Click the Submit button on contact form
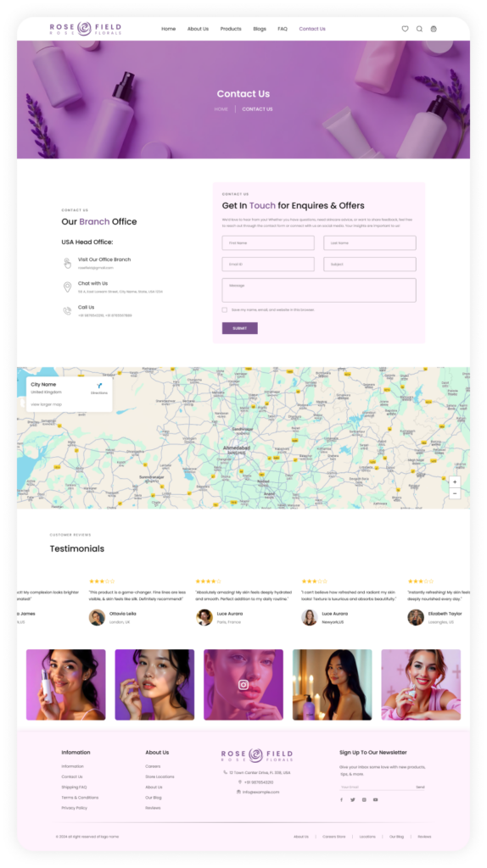Viewport: 487px width, 868px height. [240, 328]
